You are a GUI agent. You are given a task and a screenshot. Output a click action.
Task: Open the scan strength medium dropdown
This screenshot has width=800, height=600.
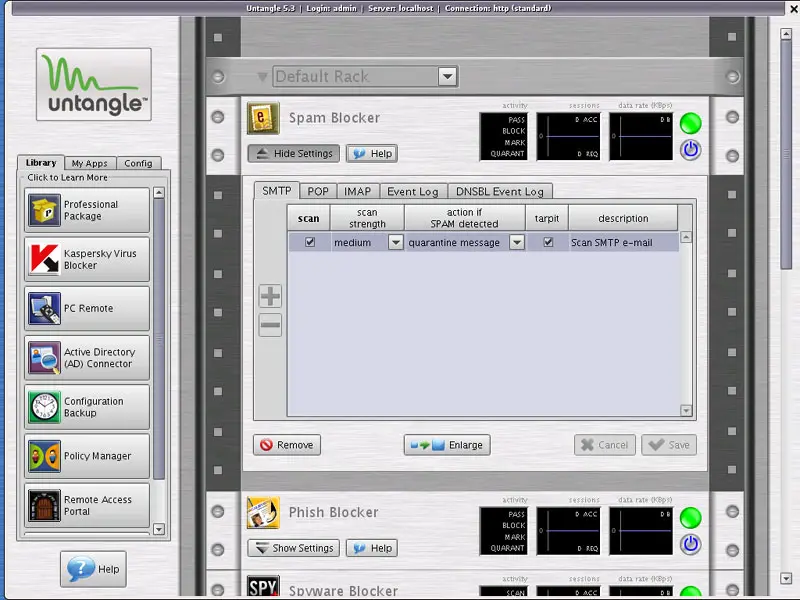[x=395, y=242]
